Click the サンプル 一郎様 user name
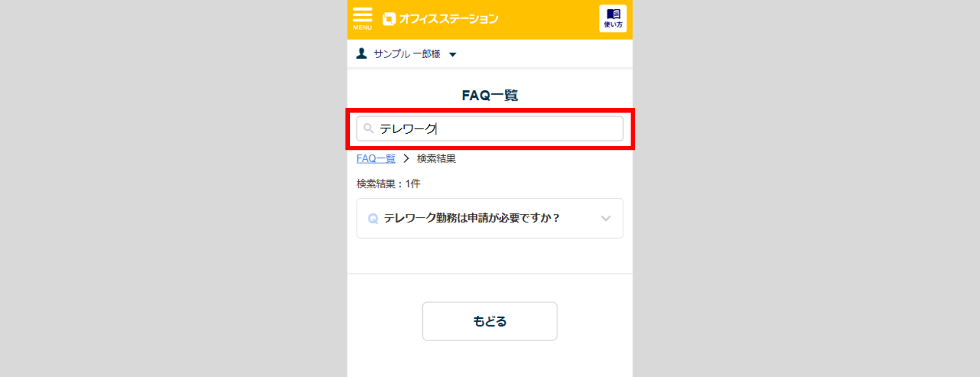Screen dimensions: 980x377 [407, 54]
